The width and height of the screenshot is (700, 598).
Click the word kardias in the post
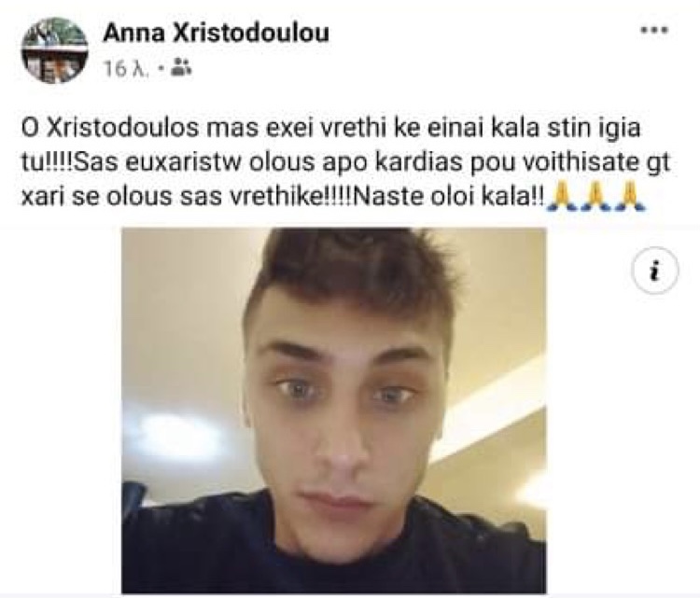click(x=419, y=162)
